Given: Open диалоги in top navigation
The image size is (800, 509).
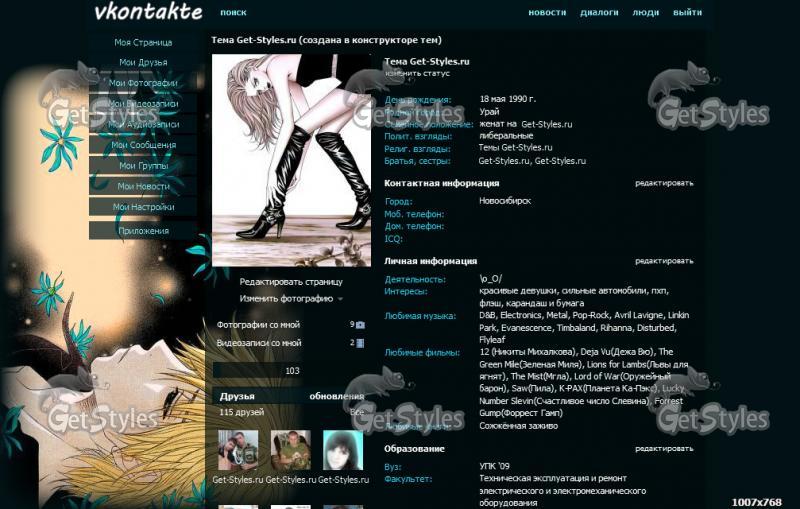Looking at the screenshot, I should [x=599, y=12].
